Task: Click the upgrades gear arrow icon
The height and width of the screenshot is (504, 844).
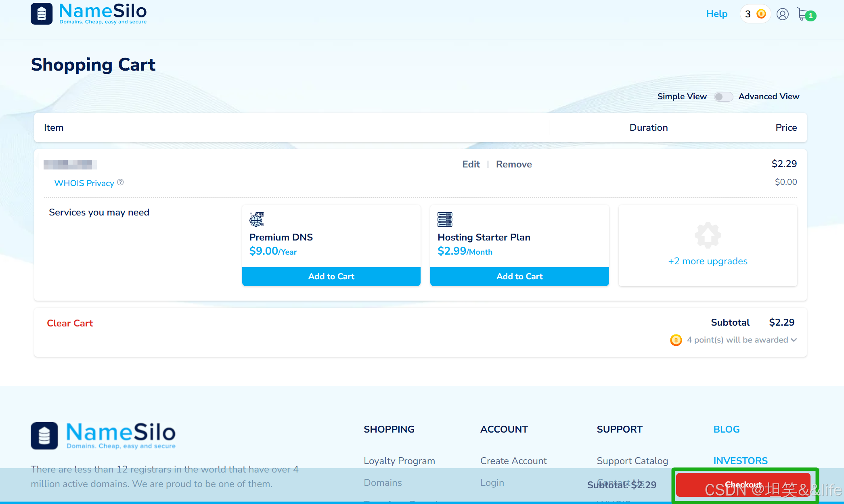Action: [708, 235]
